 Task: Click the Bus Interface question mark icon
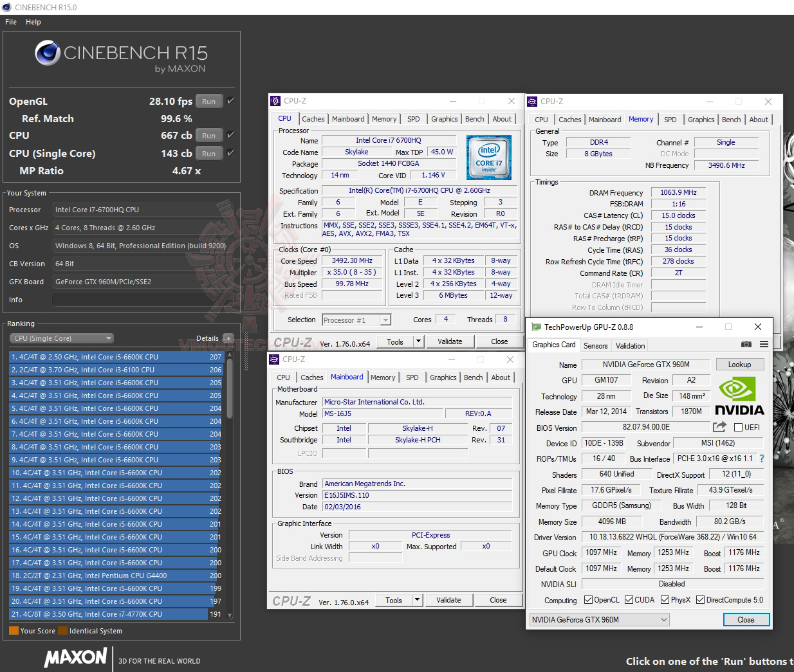[762, 459]
